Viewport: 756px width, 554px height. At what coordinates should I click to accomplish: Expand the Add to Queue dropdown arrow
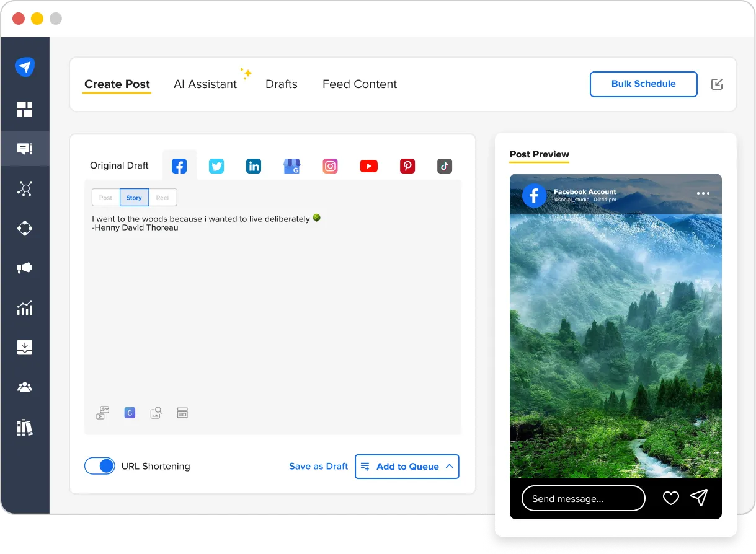pos(450,467)
